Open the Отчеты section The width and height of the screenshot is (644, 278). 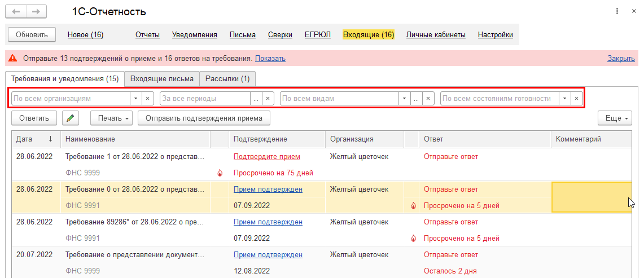coord(147,35)
